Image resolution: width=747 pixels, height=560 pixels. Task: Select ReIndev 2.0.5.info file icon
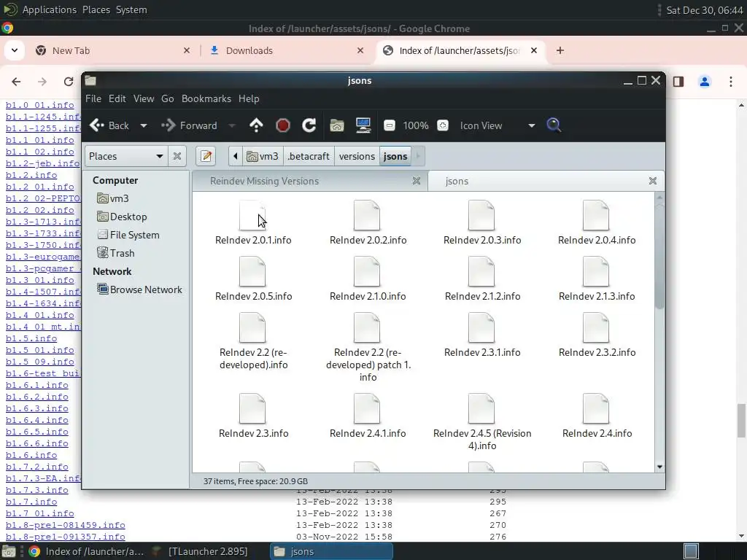[252, 271]
